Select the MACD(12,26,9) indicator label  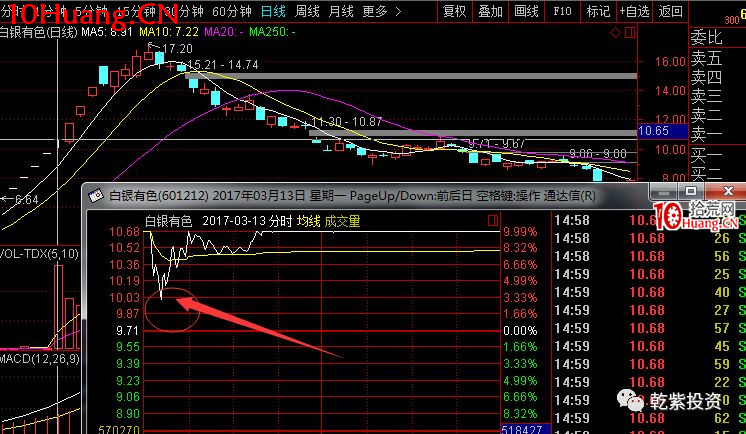click(40, 358)
